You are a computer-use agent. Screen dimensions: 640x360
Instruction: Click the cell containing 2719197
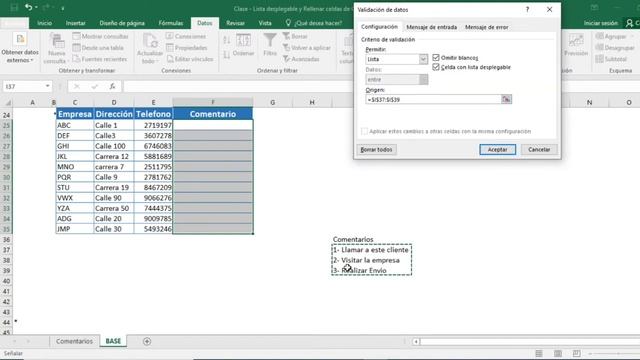[x=153, y=125]
